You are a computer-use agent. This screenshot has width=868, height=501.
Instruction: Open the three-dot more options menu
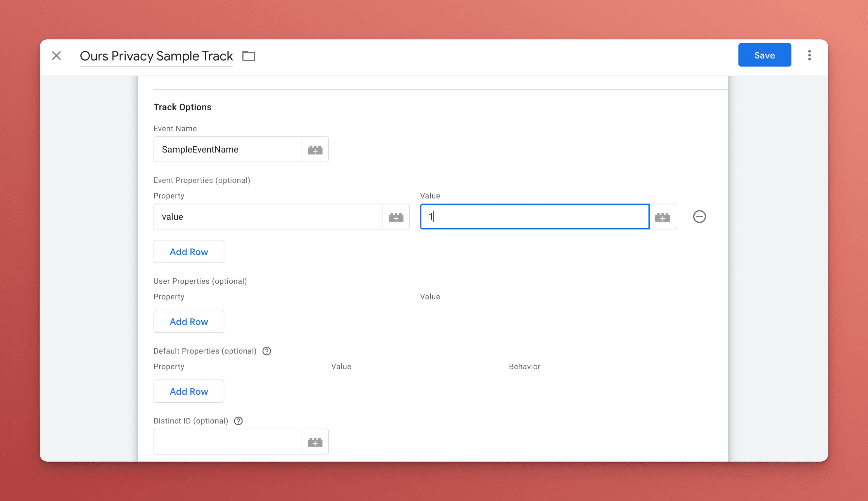pyautogui.click(x=809, y=55)
